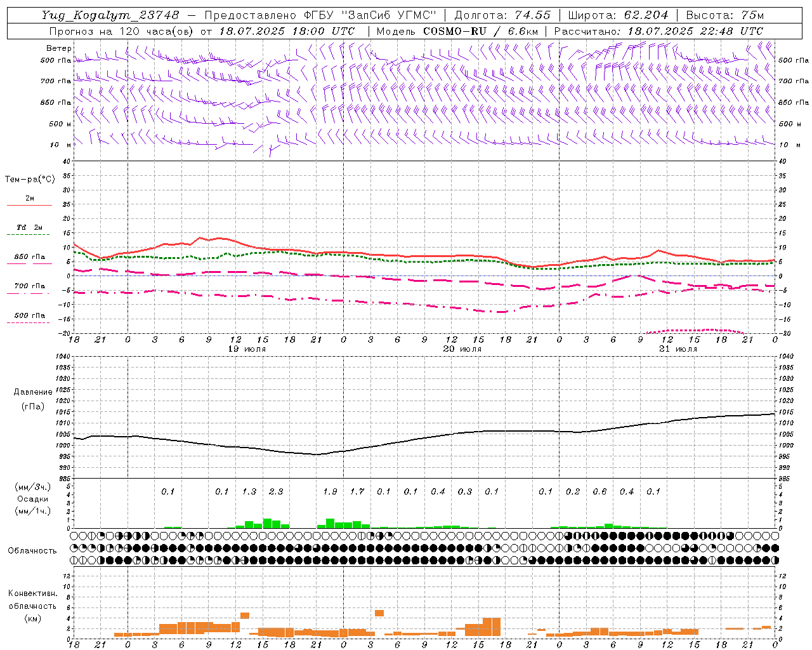Click the 700 гПа temperature legend entry

point(30,286)
